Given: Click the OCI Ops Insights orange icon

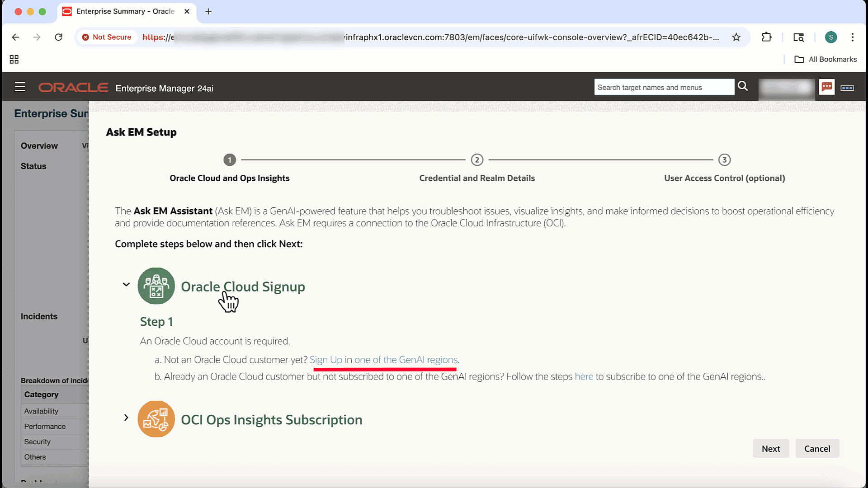Looking at the screenshot, I should point(156,419).
